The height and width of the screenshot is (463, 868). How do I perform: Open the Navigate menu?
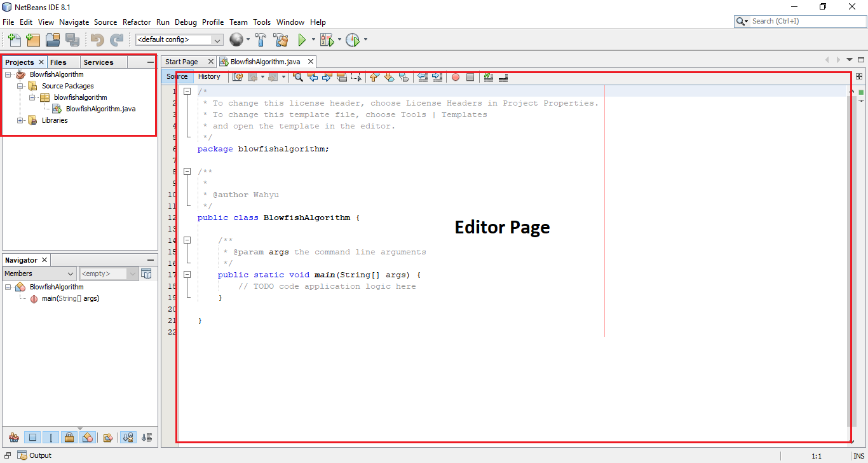(74, 22)
